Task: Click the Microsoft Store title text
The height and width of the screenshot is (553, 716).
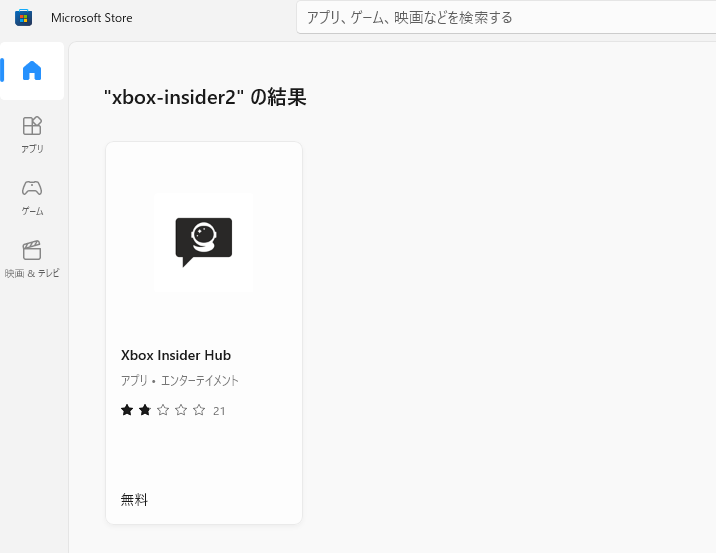Action: point(92,18)
